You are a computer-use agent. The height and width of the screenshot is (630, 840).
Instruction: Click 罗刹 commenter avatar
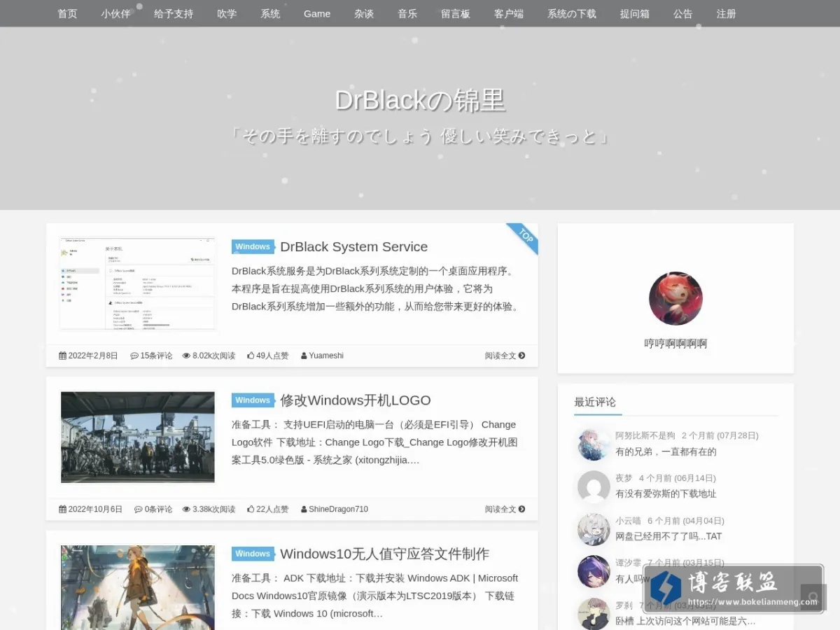pyautogui.click(x=594, y=614)
